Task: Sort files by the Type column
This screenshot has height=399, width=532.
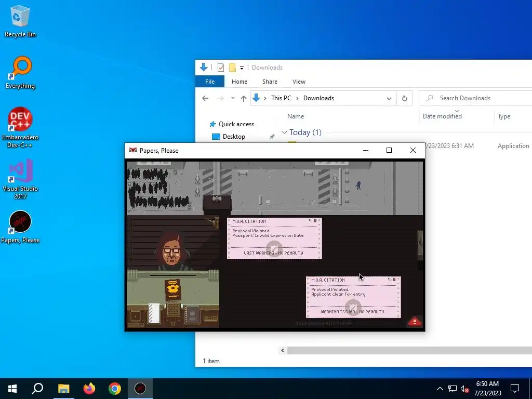Action: [x=504, y=116]
